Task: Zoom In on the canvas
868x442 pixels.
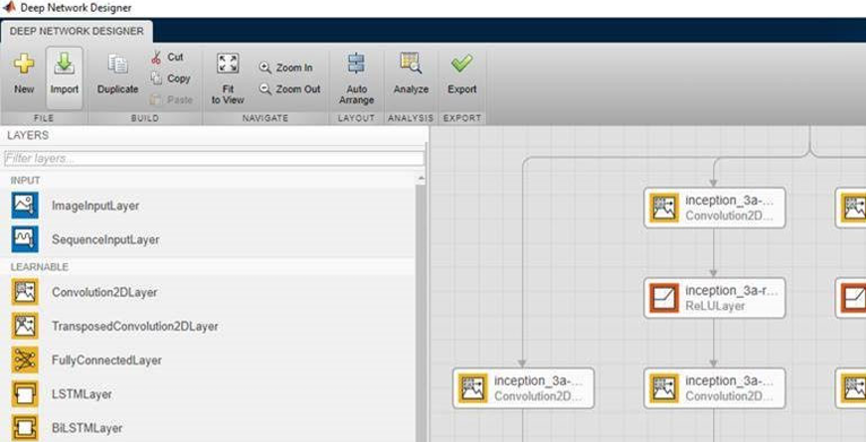Action: click(286, 68)
